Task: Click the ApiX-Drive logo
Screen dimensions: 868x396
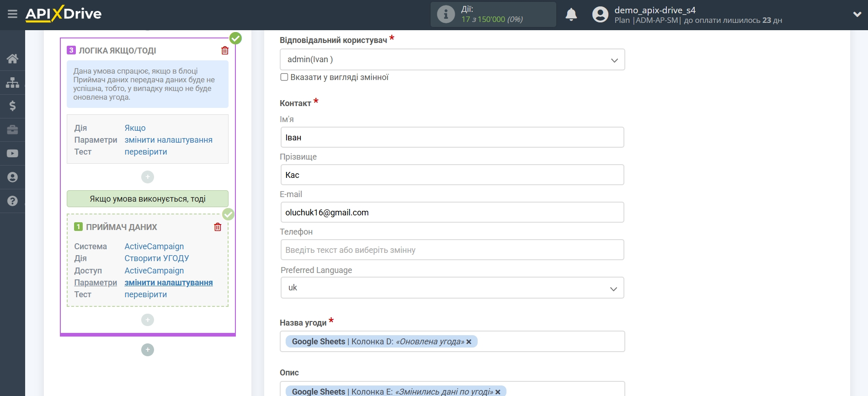Action: tap(64, 14)
